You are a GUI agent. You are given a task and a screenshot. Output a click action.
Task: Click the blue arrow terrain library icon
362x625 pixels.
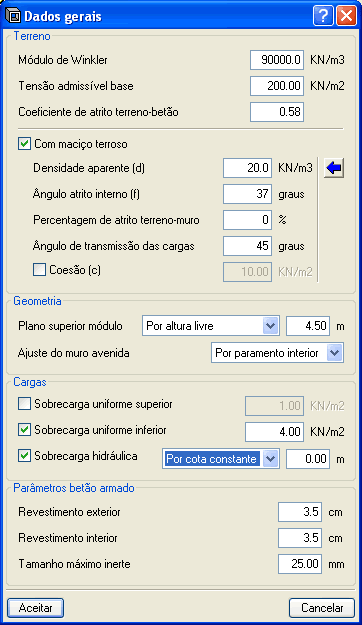[334, 168]
